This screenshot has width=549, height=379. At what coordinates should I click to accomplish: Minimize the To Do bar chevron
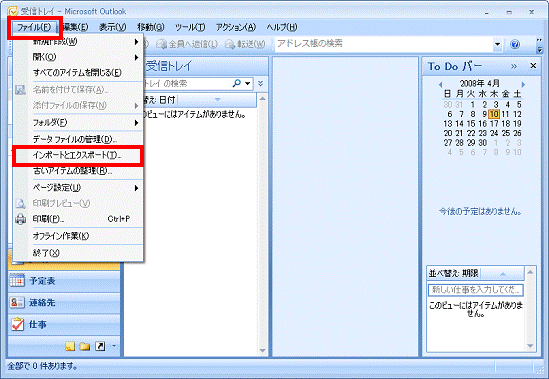(x=514, y=66)
